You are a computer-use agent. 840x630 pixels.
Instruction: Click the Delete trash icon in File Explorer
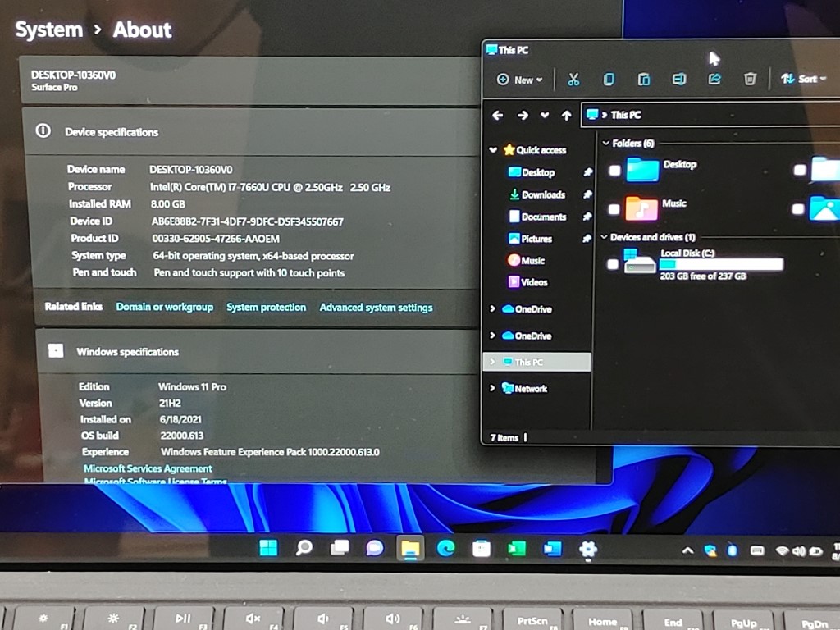(x=750, y=80)
